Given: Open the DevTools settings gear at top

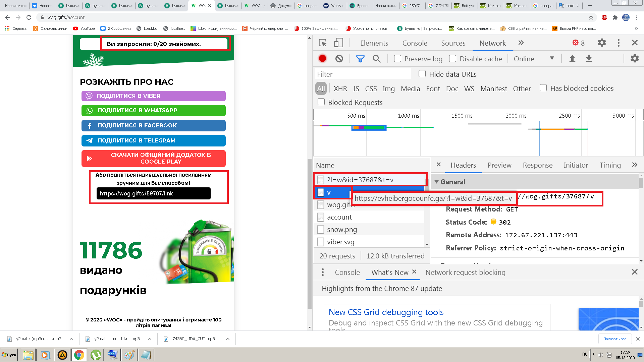Looking at the screenshot, I should (x=602, y=43).
